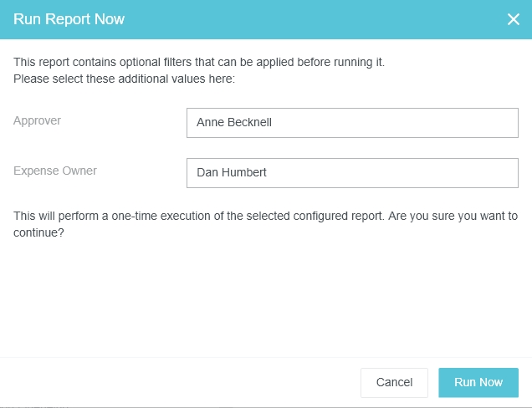Click the word 'continue?' in the confirmation text
The image size is (532, 408).
[38, 233]
